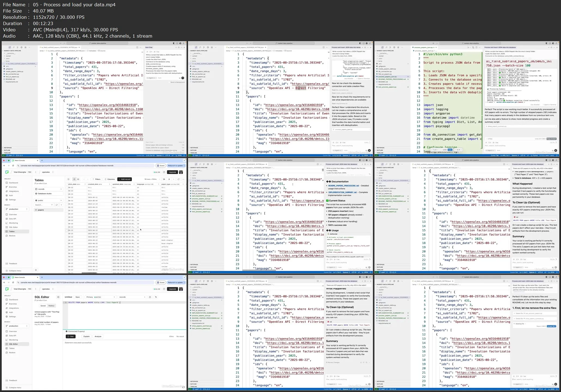The height and width of the screenshot is (392, 561).
Task: Check the highlighted row checkbox in papers table
Action: (66, 230)
